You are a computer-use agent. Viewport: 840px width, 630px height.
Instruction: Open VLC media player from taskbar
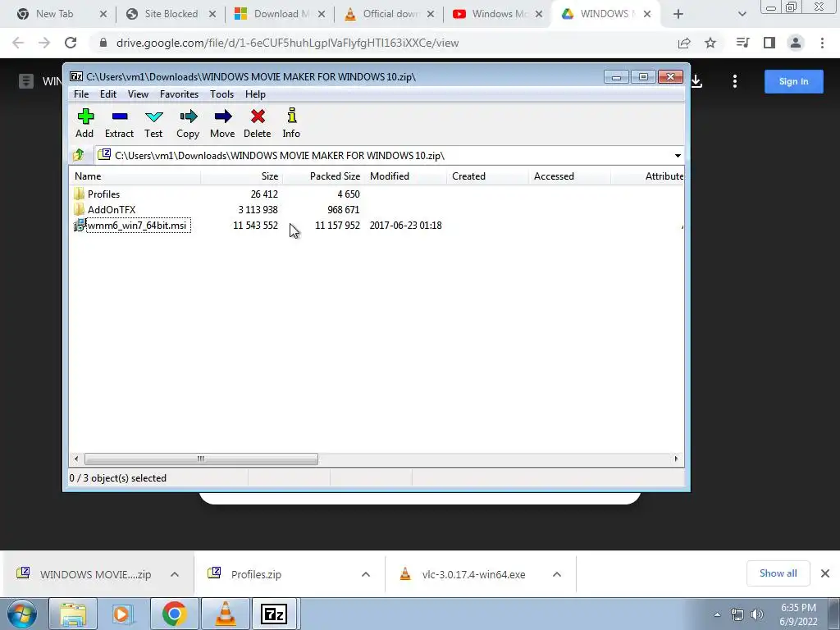[x=226, y=614]
